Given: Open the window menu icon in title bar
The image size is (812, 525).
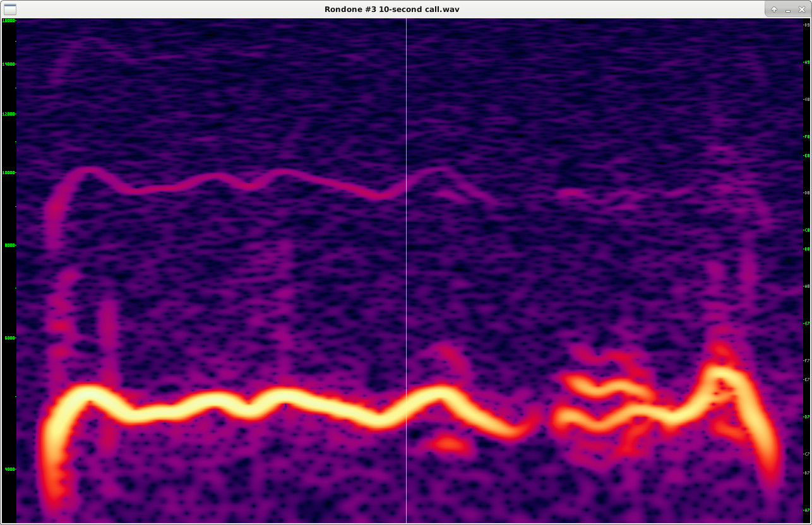Looking at the screenshot, I should pos(9,9).
